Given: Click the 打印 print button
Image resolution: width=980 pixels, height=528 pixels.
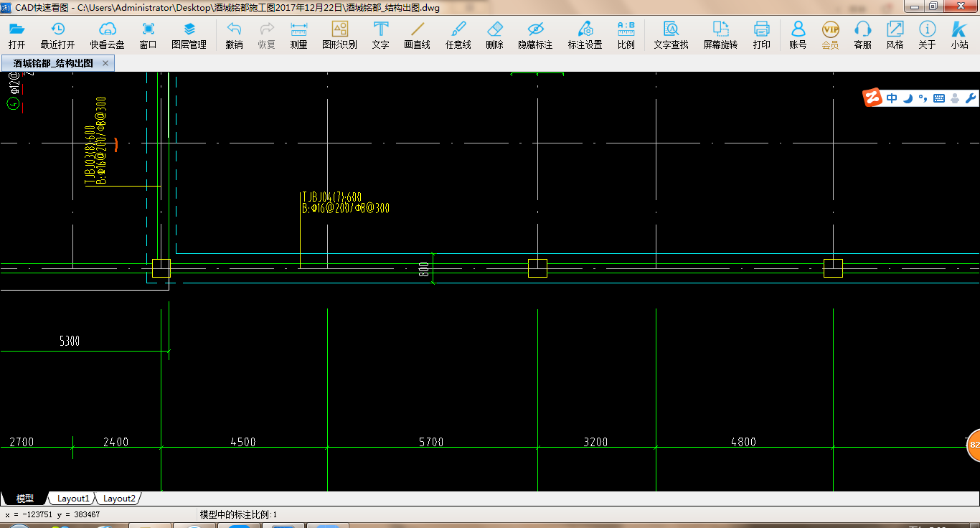Looking at the screenshot, I should 762,34.
